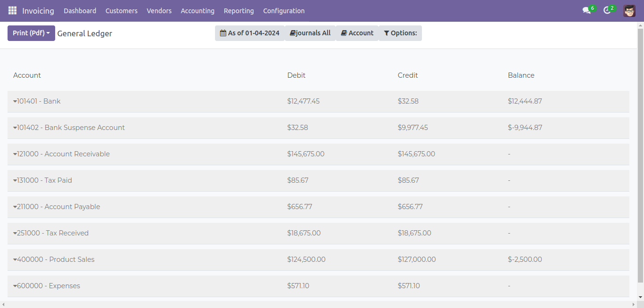Click the vertical scrollbar down arrow
Screen dimensions: 644x308
[641, 297]
